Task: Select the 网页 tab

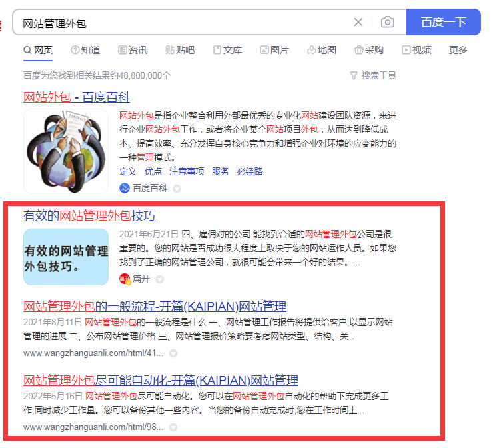Action: (38, 50)
